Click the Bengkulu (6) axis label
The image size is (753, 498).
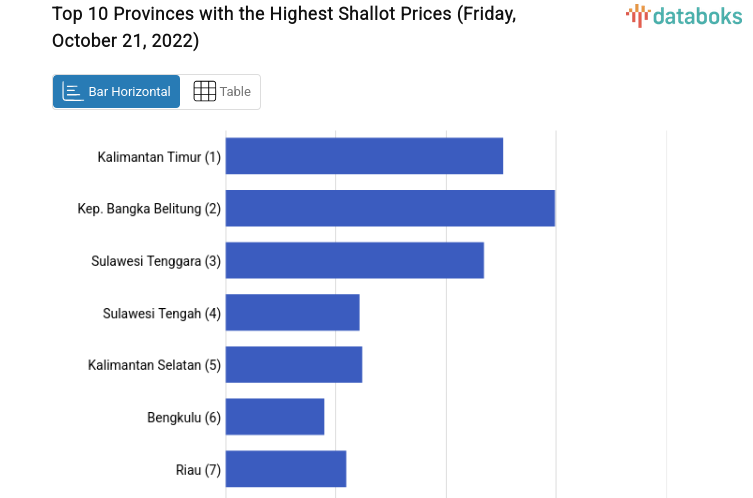pos(184,417)
